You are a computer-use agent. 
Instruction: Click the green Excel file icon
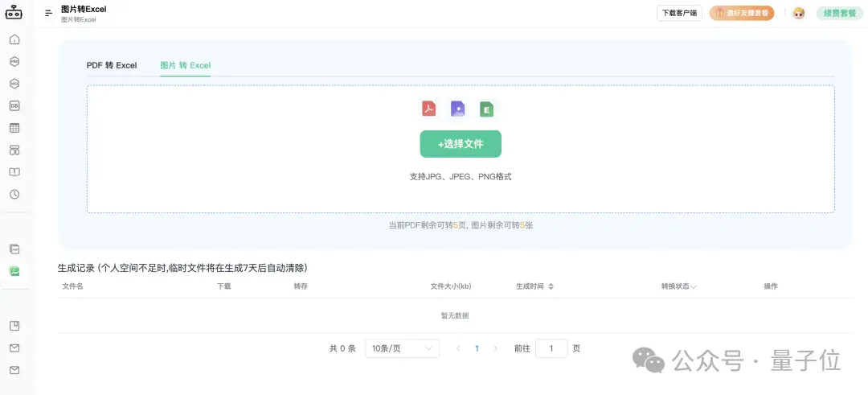tap(486, 109)
